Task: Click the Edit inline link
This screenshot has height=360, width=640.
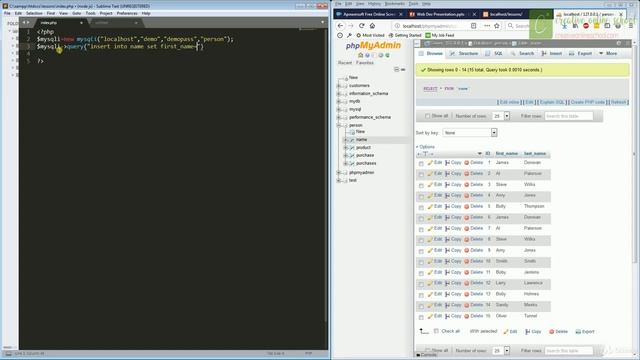Action: [509, 102]
